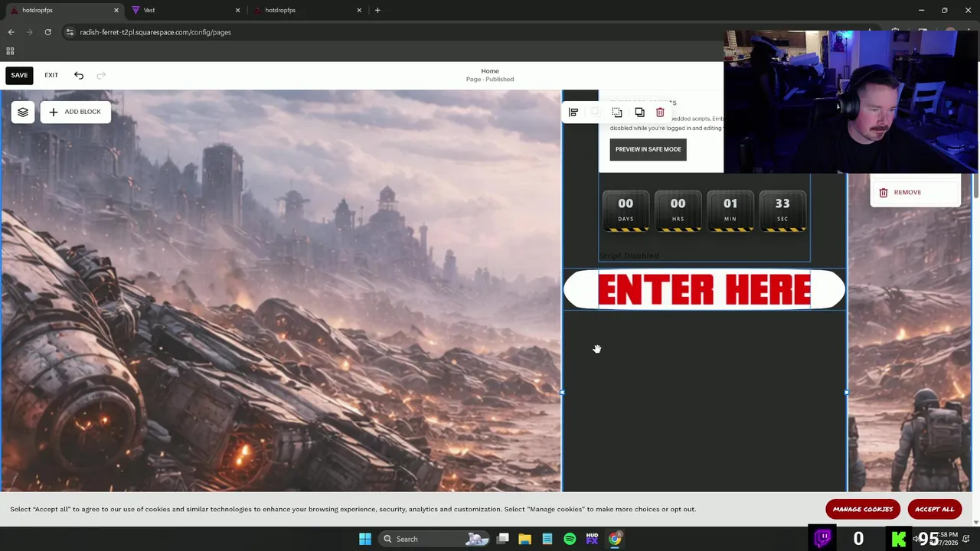Switch to the Vast browser tab
This screenshot has height=551, width=980.
tap(182, 10)
